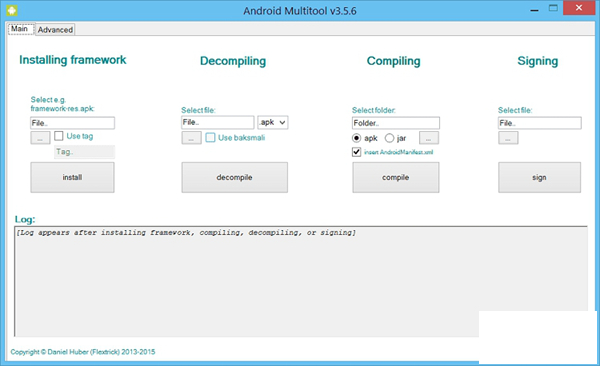Click the compile button

tap(396, 177)
